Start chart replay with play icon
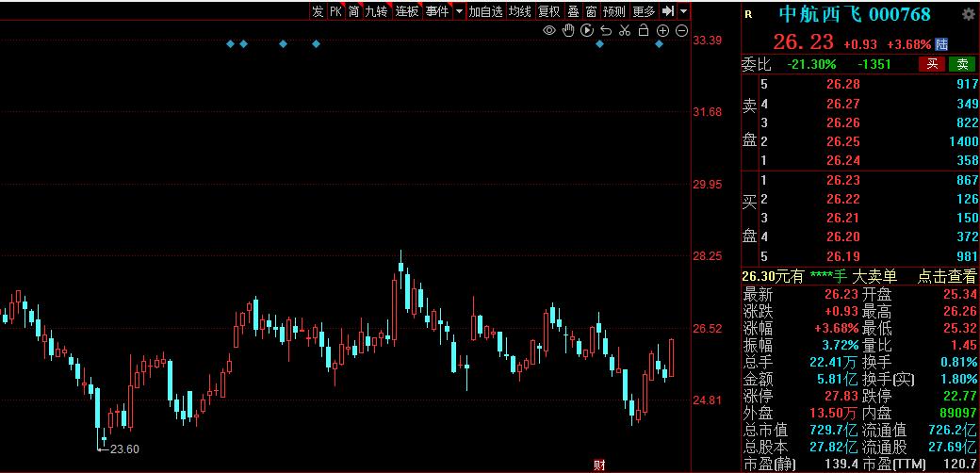 [x=587, y=30]
